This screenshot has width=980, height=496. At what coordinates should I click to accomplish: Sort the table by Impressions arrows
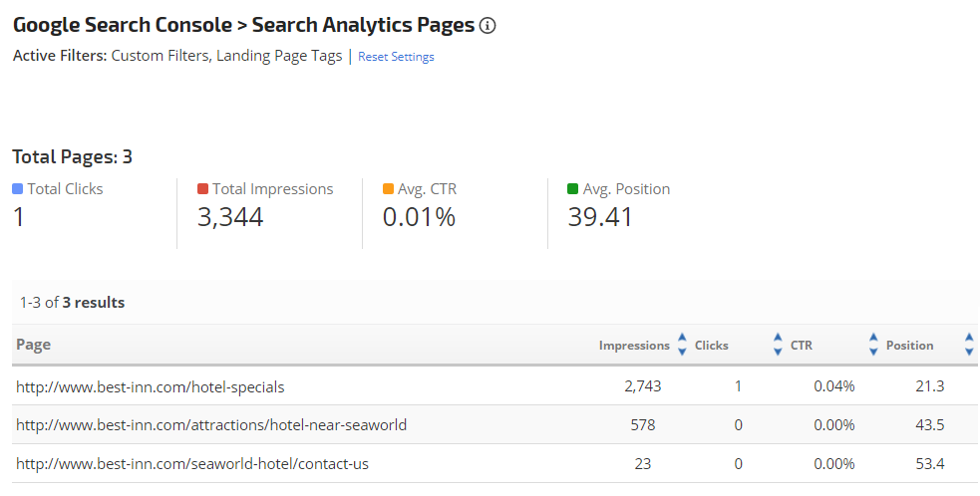(x=682, y=345)
